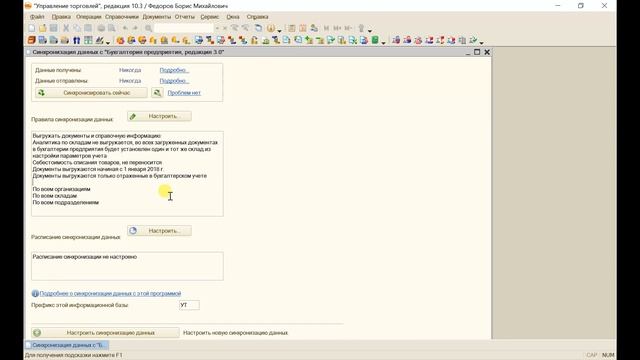Open the Операции menu
Image resolution: width=640 pixels, height=360 pixels.
88,17
